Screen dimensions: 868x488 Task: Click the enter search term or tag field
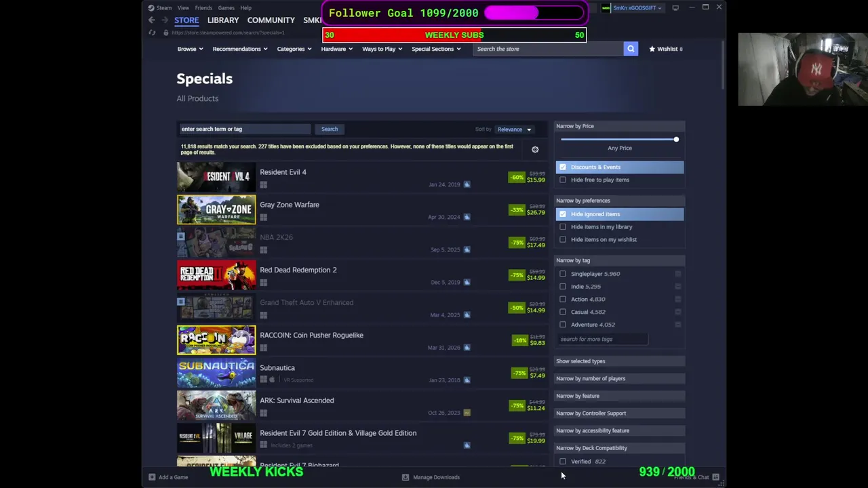(x=244, y=129)
